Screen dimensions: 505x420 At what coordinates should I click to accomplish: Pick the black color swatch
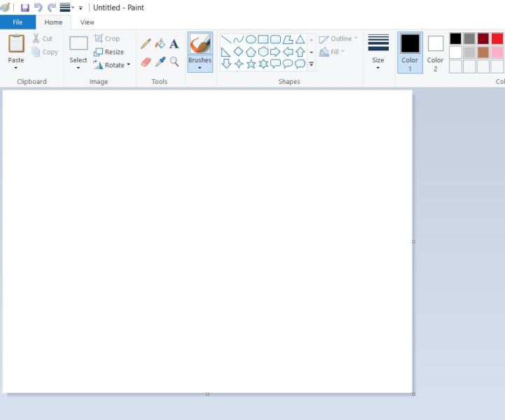(x=455, y=38)
